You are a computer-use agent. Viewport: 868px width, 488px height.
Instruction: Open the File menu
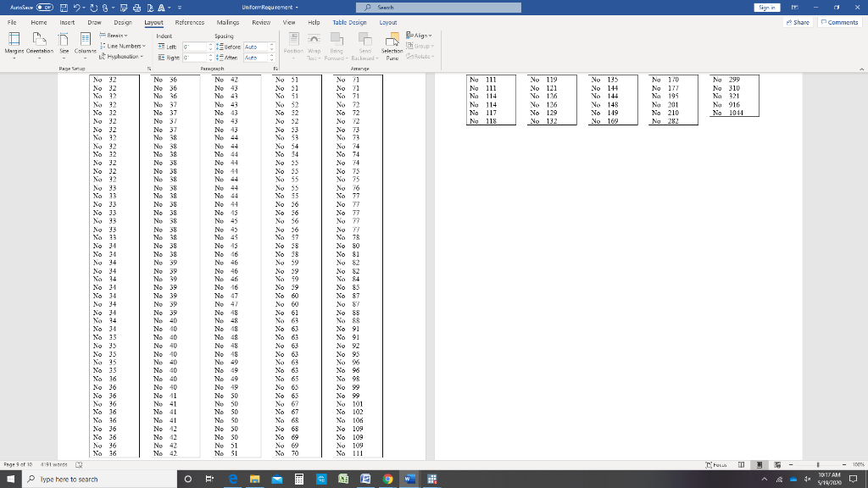[x=12, y=22]
